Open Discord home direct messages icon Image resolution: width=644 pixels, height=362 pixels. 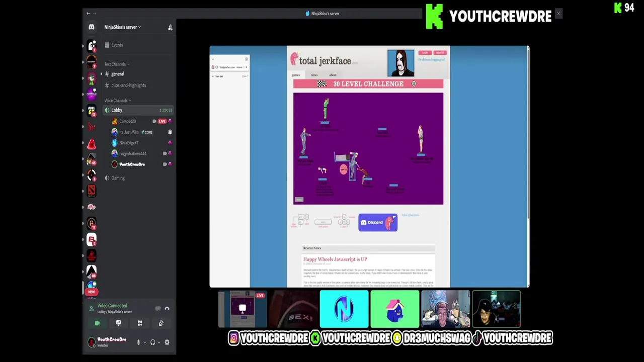point(91,27)
